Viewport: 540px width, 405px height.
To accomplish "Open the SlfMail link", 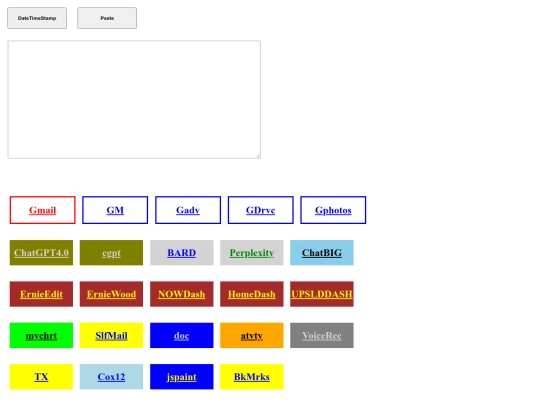I will click(111, 335).
